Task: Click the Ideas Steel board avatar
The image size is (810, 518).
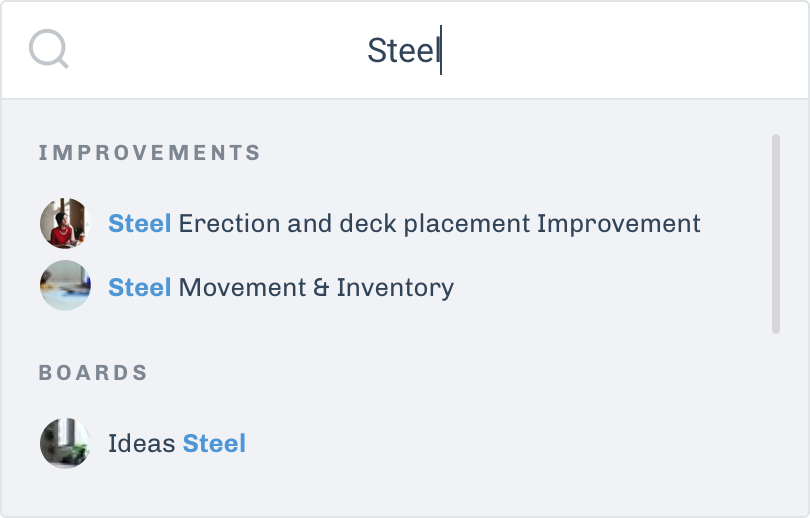Action: 65,443
